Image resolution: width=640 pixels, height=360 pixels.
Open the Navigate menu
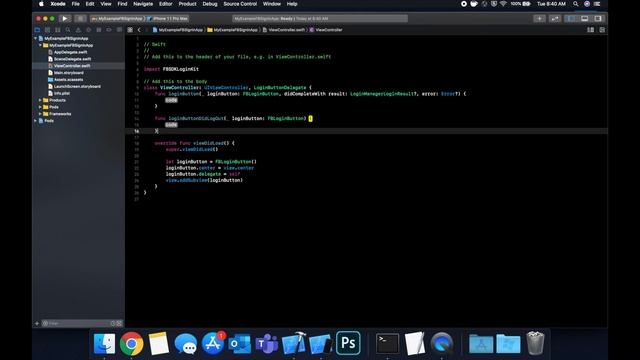tap(143, 4)
